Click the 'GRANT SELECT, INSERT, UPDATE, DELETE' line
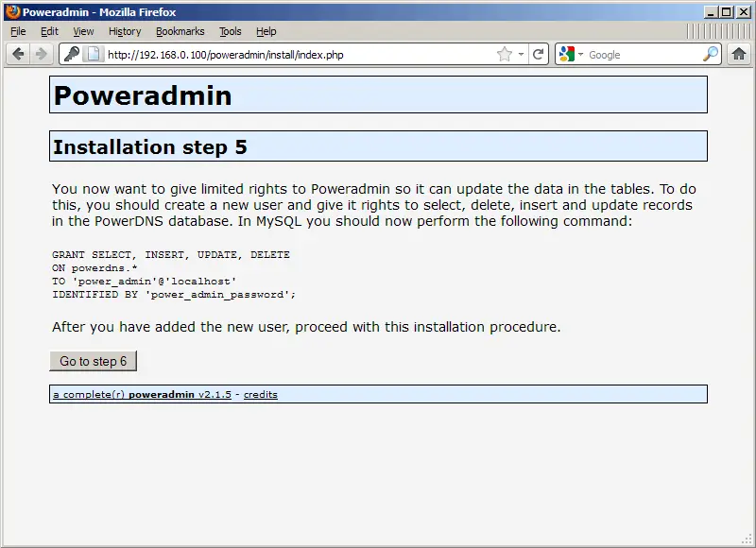 pos(171,254)
